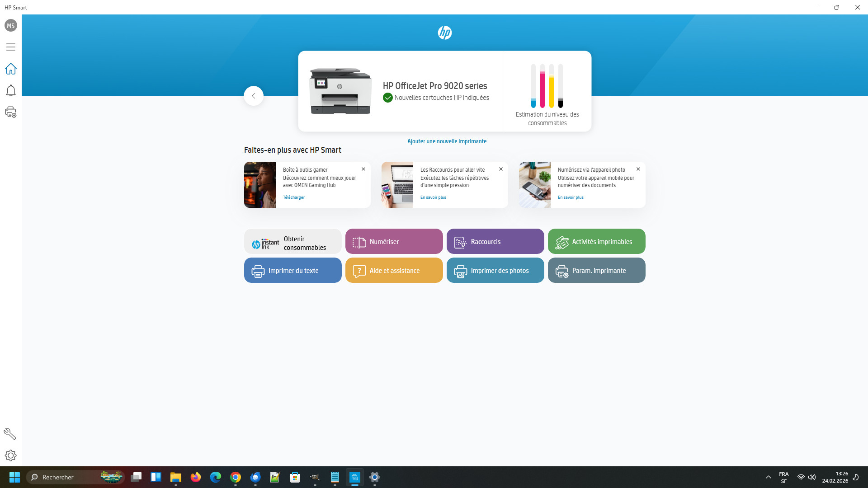Open the Numériser tile
868x488 pixels.
pos(394,241)
